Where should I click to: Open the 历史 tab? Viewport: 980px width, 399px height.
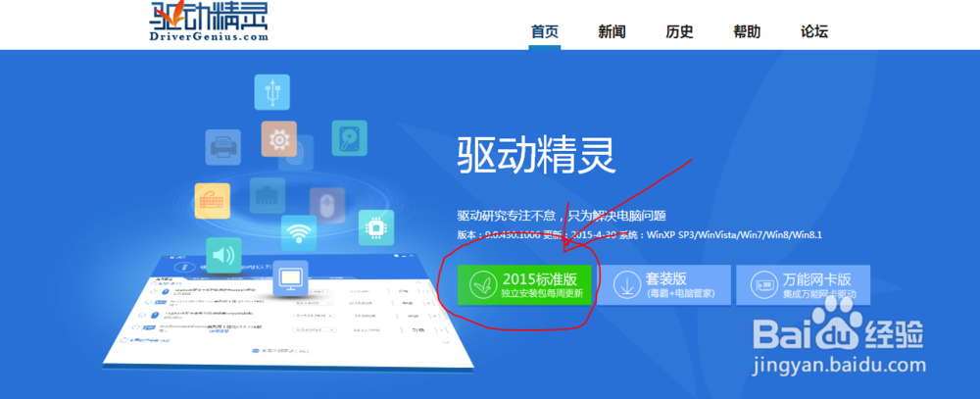(x=679, y=32)
